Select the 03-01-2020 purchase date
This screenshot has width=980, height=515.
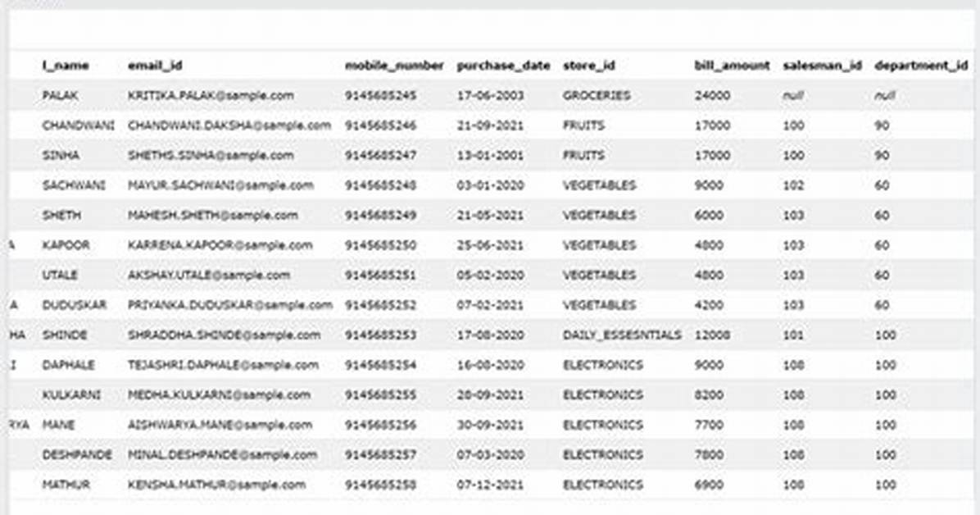point(490,186)
